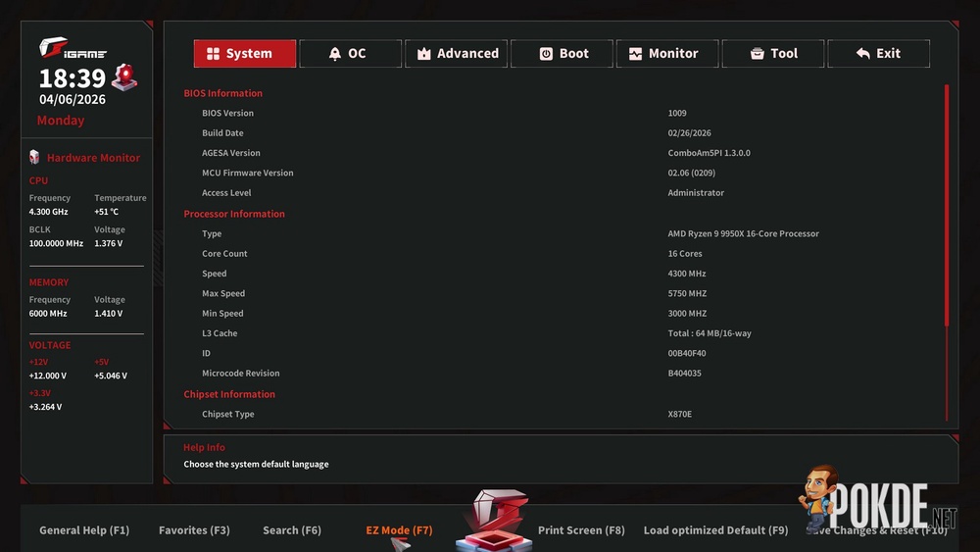The width and height of the screenshot is (980, 552).
Task: Click the red vertical scrollbar of the system list
Action: [x=947, y=206]
